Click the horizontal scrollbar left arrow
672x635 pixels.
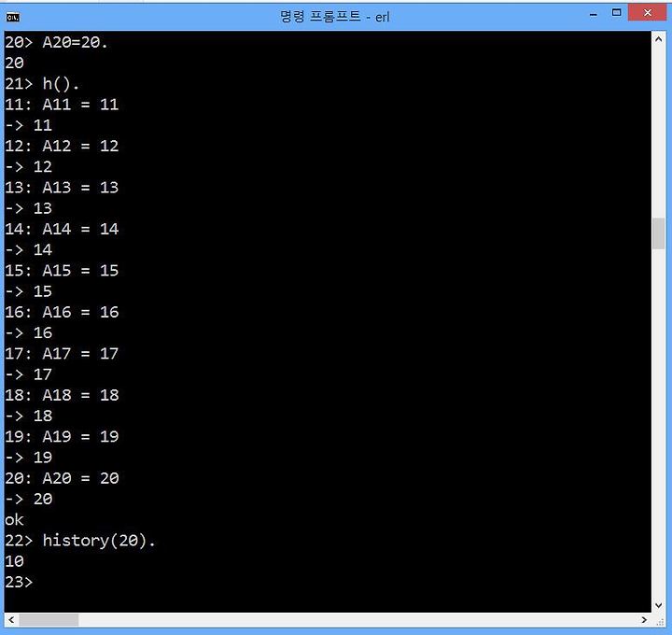pos(11,619)
